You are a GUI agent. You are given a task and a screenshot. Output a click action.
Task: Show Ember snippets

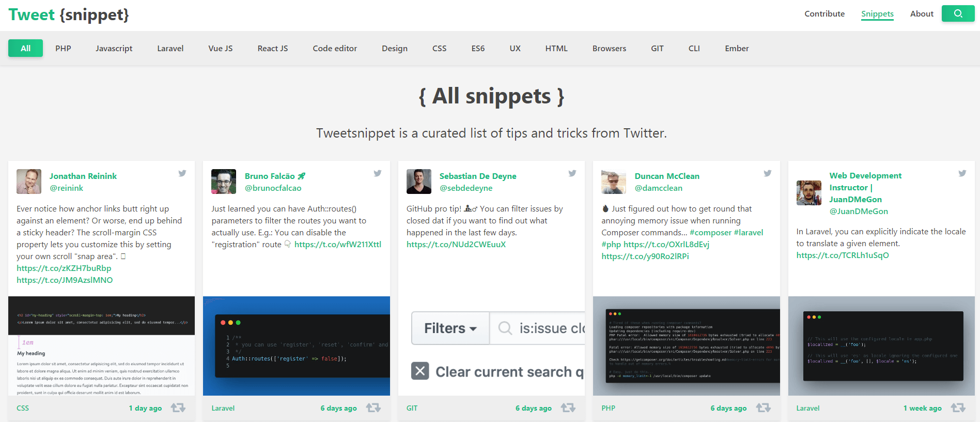pyautogui.click(x=737, y=48)
